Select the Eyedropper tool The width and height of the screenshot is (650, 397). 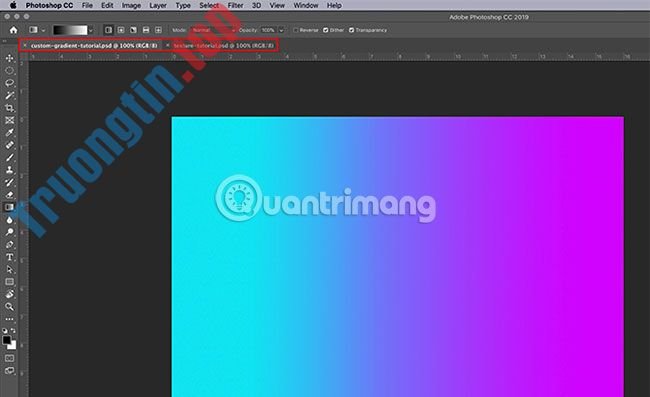(x=10, y=133)
